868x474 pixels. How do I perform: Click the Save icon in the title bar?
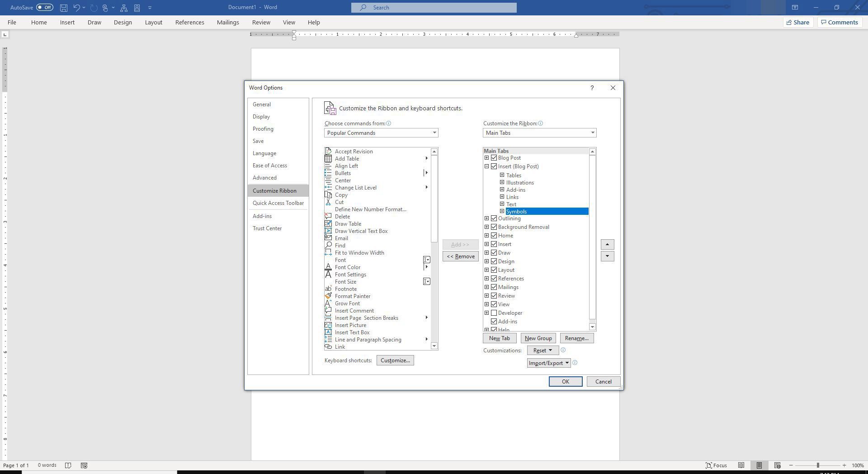click(64, 8)
